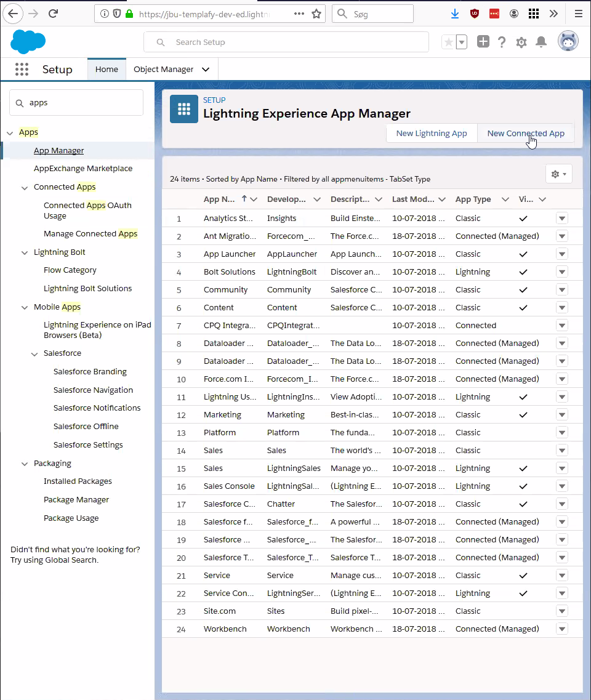Viewport: 591px width, 700px height.
Task: Collapse the Packaging tree node
Action: click(25, 464)
